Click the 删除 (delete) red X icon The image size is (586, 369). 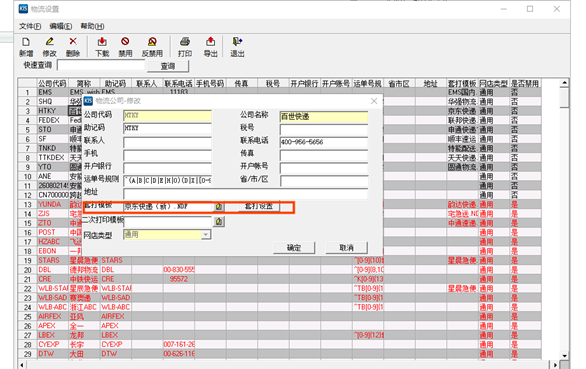pyautogui.click(x=73, y=42)
